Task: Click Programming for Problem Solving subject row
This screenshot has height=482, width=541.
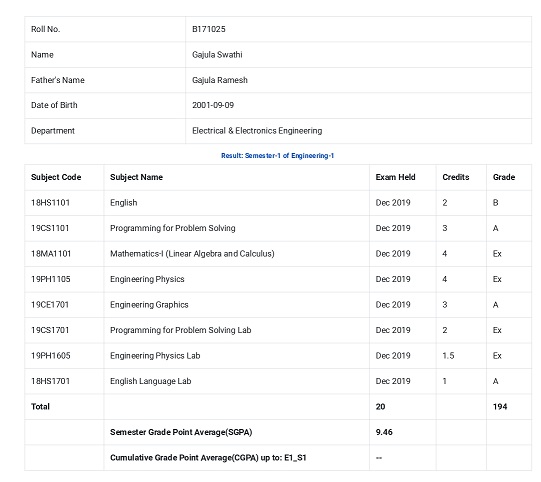Action: [x=278, y=228]
